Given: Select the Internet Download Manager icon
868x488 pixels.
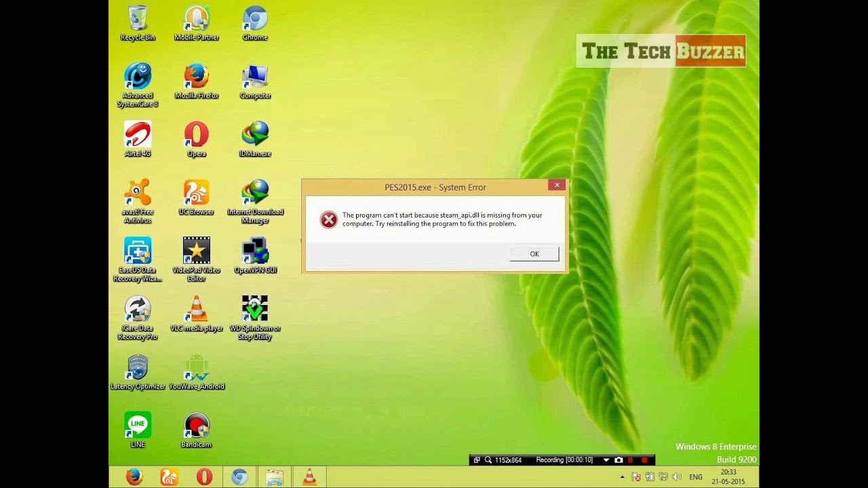Looking at the screenshot, I should pos(255,201).
